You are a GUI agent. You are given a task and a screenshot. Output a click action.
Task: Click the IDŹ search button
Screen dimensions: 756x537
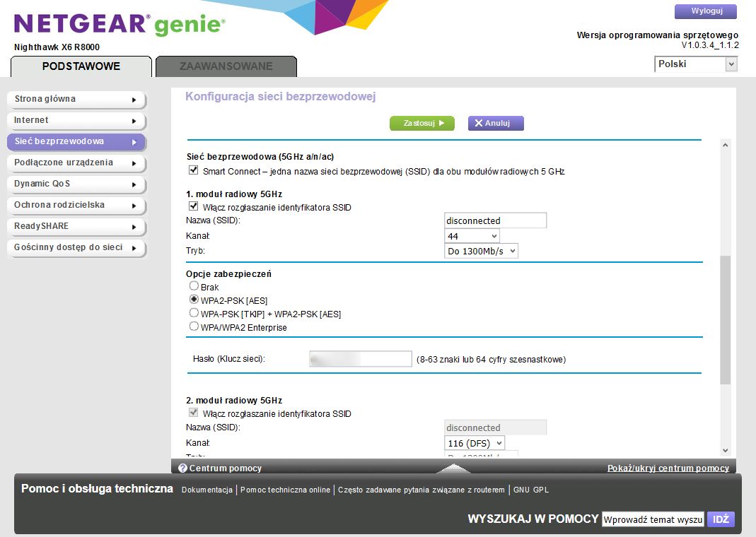pos(721,519)
